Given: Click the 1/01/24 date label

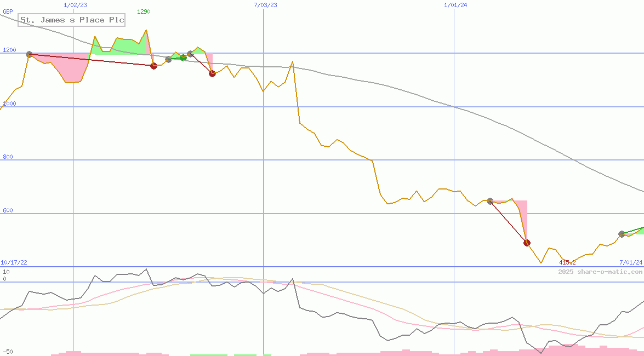Looking at the screenshot, I should pos(455,5).
